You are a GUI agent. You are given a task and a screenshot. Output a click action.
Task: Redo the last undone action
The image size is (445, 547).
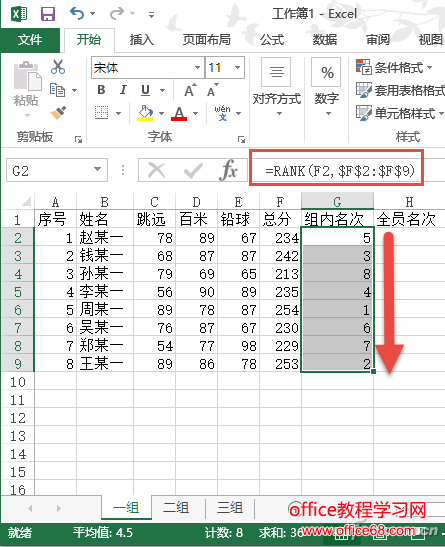[117, 14]
